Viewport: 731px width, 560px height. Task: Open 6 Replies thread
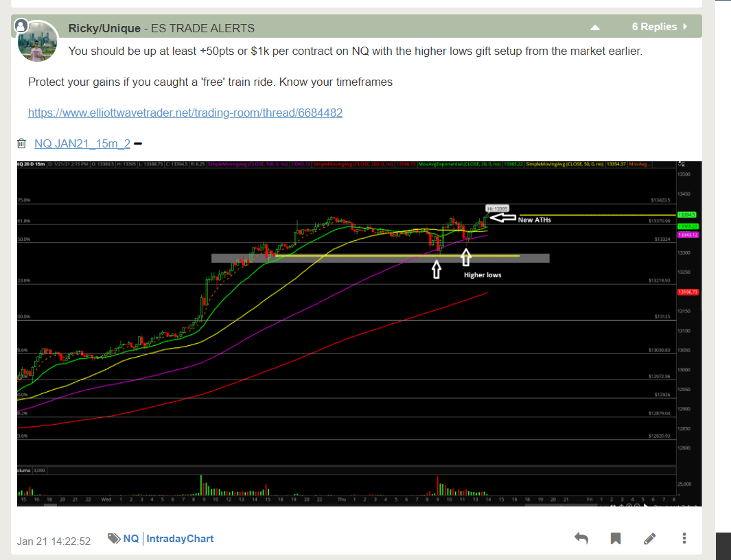654,27
